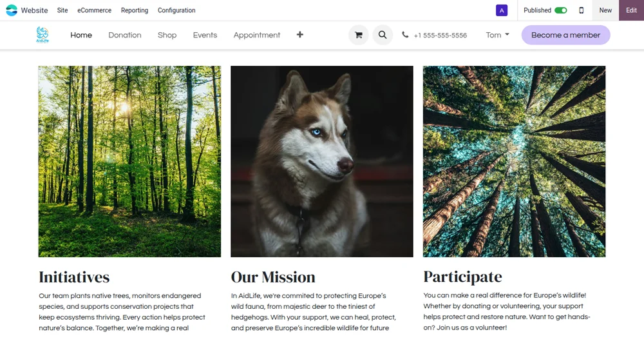Click the husky dog image

pos(322,161)
